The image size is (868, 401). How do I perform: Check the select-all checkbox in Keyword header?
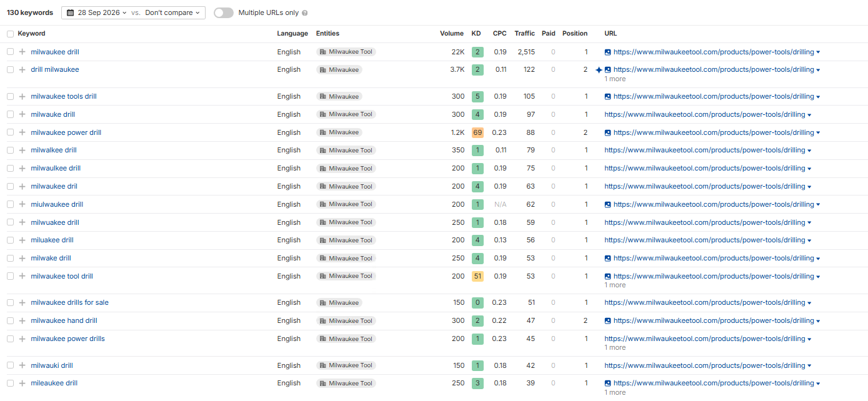point(10,34)
